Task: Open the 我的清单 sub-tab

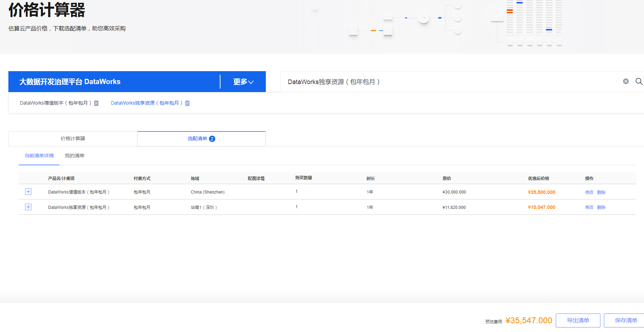Action: coord(75,156)
